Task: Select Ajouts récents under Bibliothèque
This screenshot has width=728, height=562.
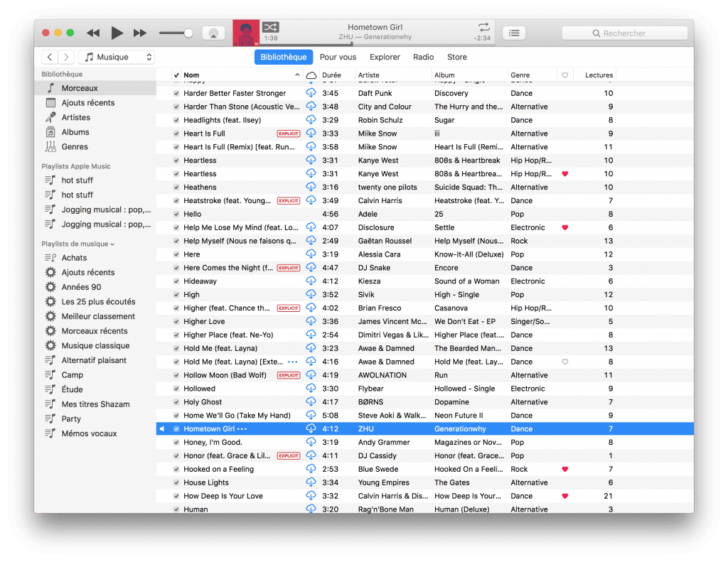Action: [95, 102]
